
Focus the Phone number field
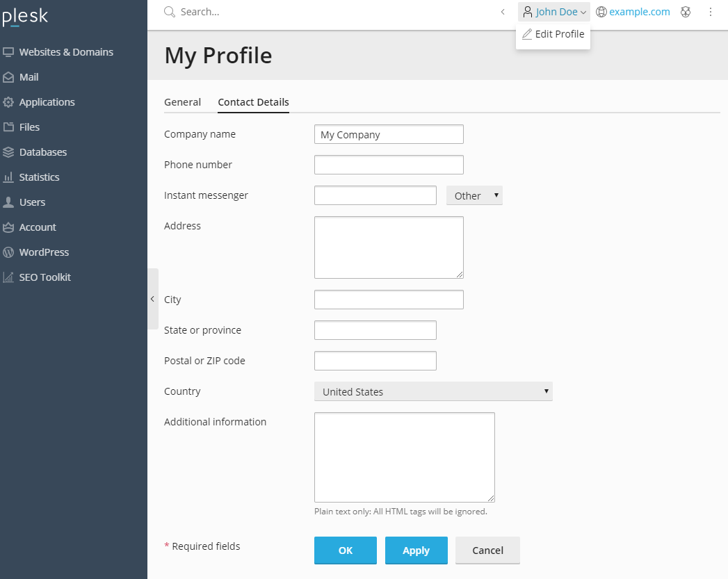[x=389, y=165]
